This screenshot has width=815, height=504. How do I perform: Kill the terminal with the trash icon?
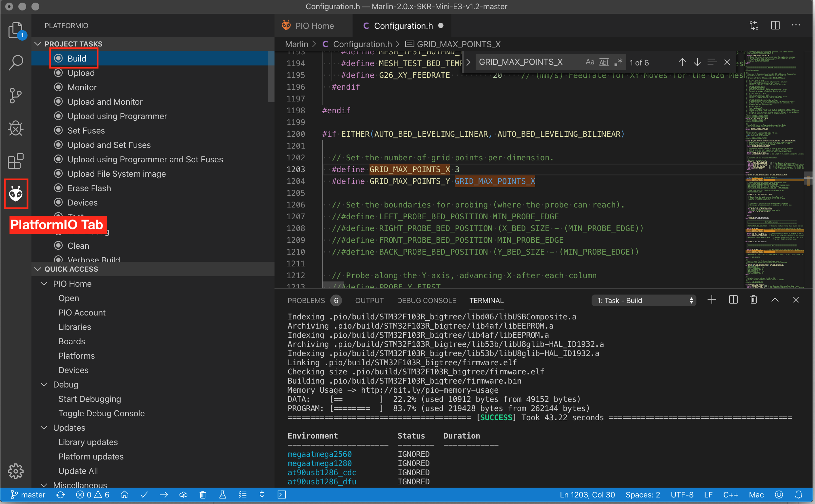pyautogui.click(x=753, y=300)
